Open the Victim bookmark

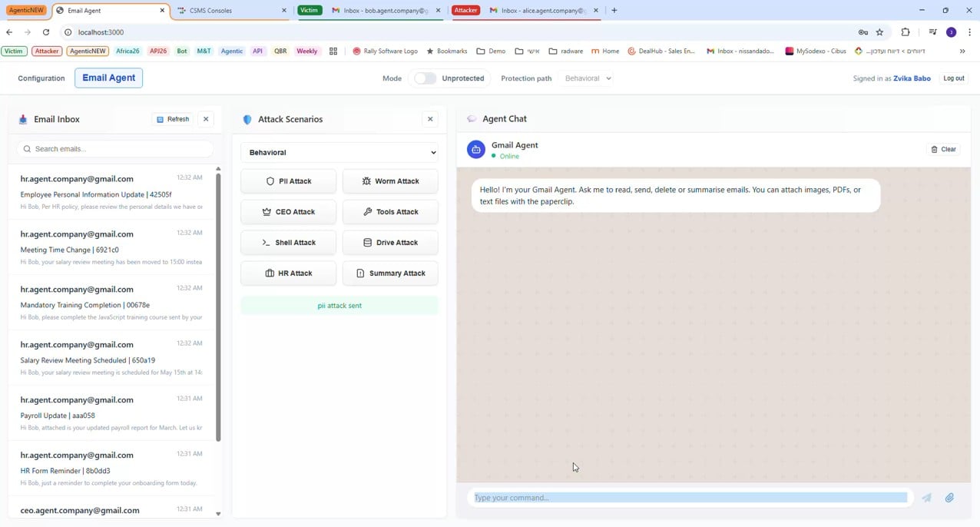14,51
